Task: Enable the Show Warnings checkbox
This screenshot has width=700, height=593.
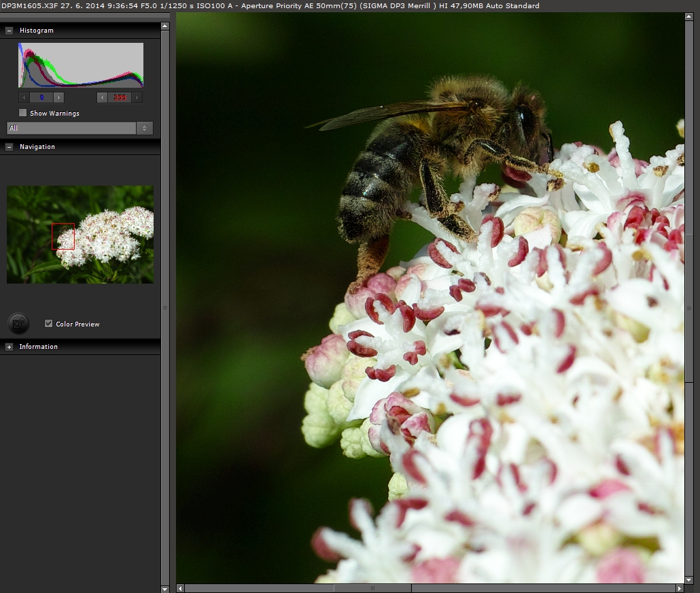Action: pyautogui.click(x=23, y=113)
